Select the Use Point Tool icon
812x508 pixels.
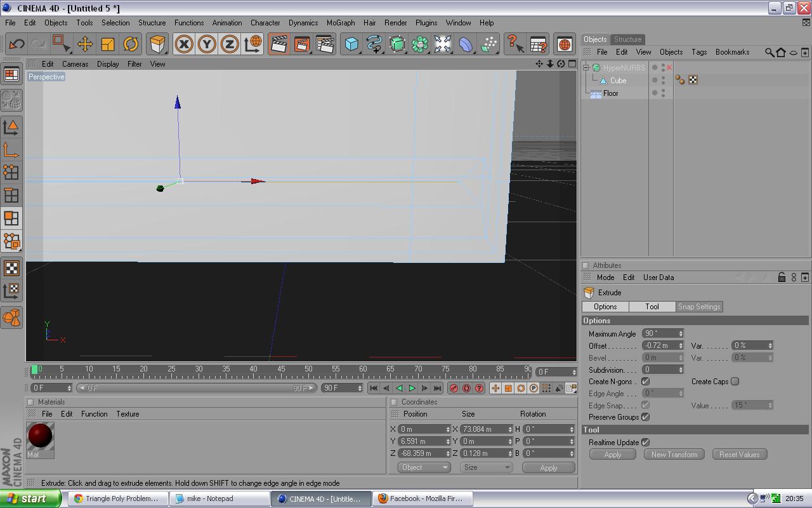(11, 172)
